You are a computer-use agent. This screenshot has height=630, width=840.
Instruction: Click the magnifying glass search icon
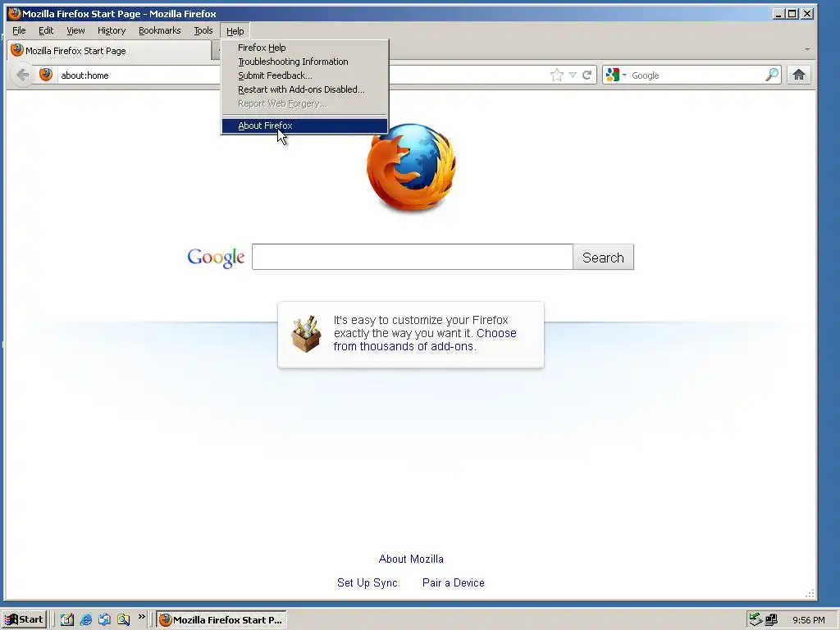coord(772,75)
